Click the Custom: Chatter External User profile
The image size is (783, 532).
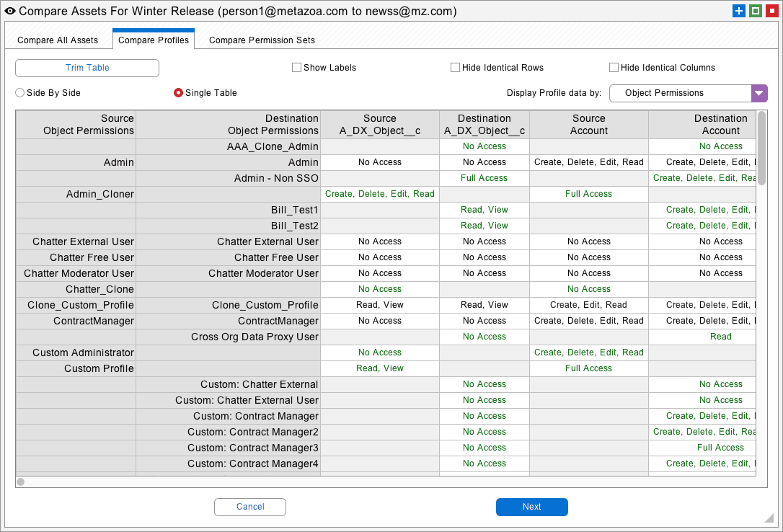(229, 400)
